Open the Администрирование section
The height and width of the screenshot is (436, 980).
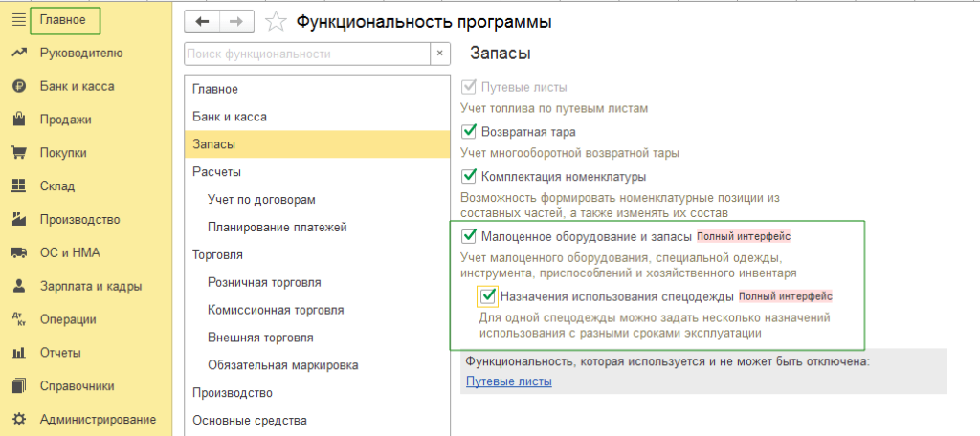coord(99,419)
